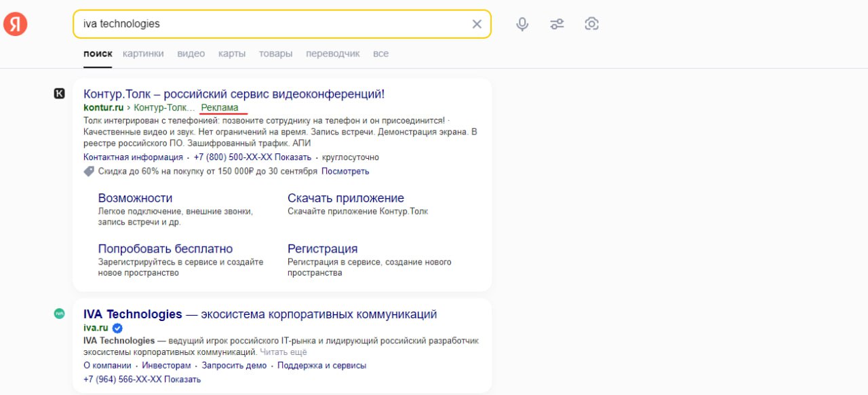Clear the search query with the X icon
The image size is (868, 395).
click(477, 24)
